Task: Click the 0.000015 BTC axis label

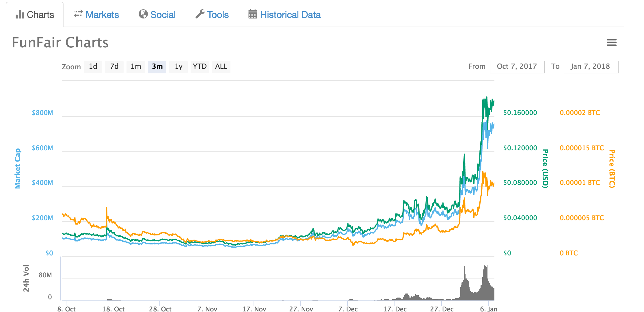Action: coord(582,148)
